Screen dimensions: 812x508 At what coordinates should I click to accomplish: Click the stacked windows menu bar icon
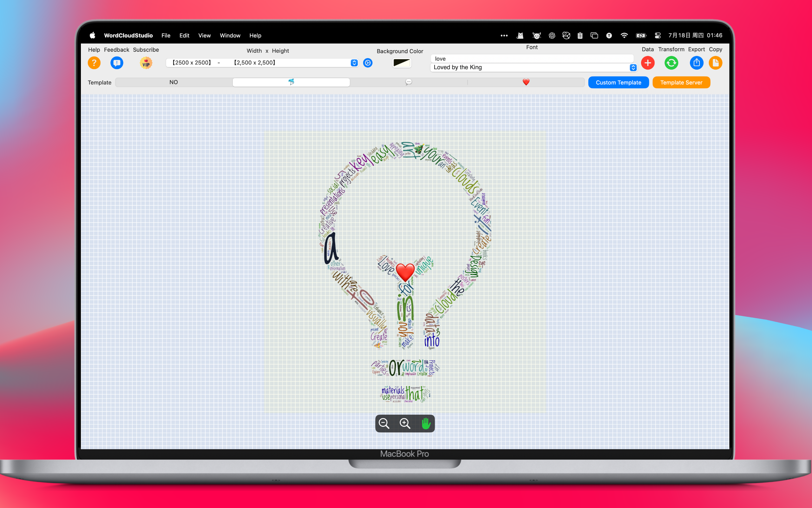point(594,35)
